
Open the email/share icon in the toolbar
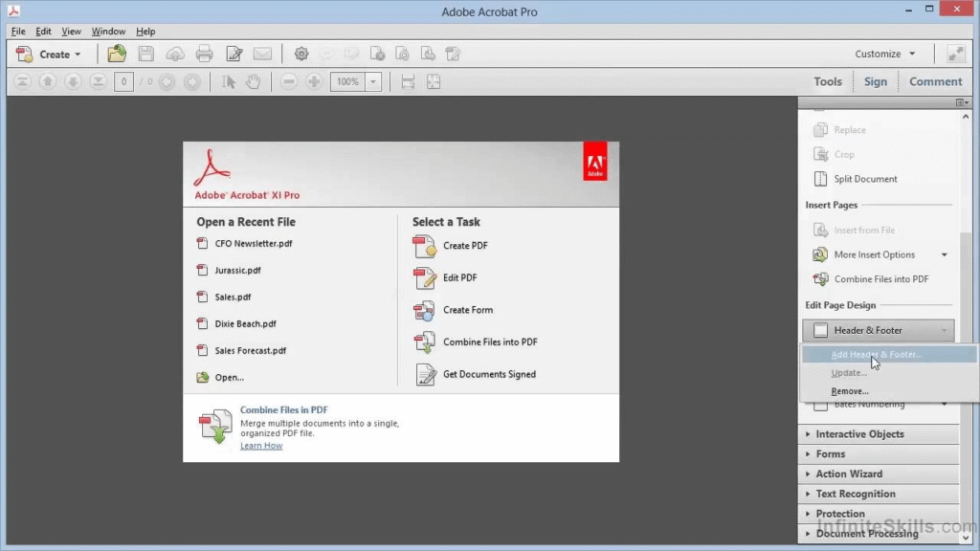point(262,54)
